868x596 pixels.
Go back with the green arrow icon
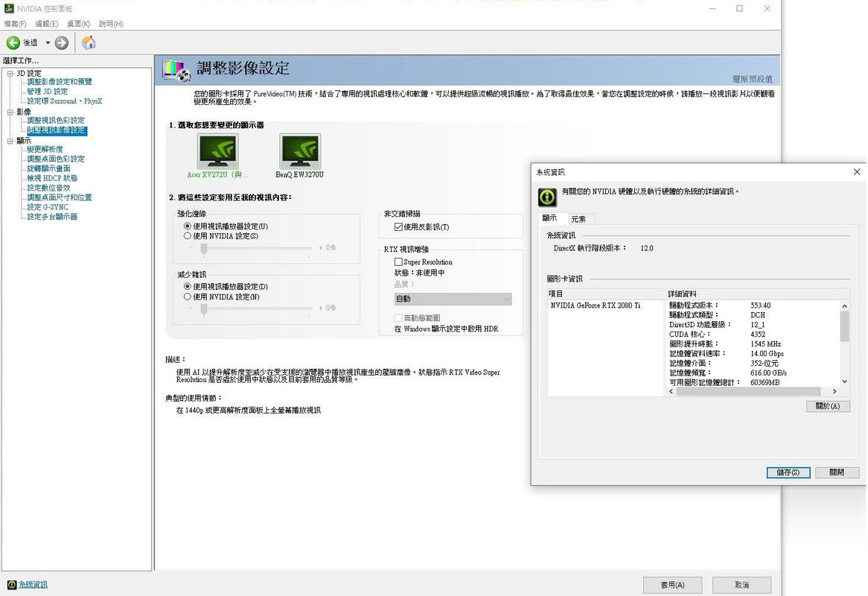(13, 42)
